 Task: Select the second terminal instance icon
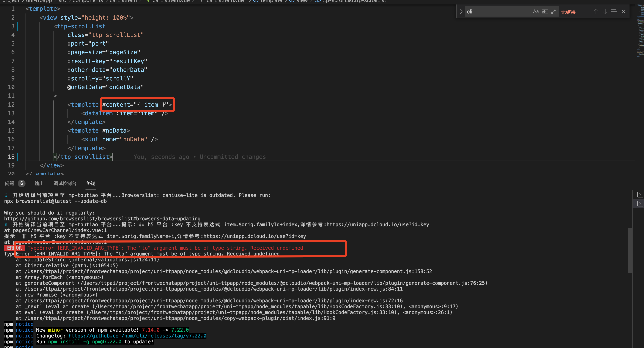[640, 204]
